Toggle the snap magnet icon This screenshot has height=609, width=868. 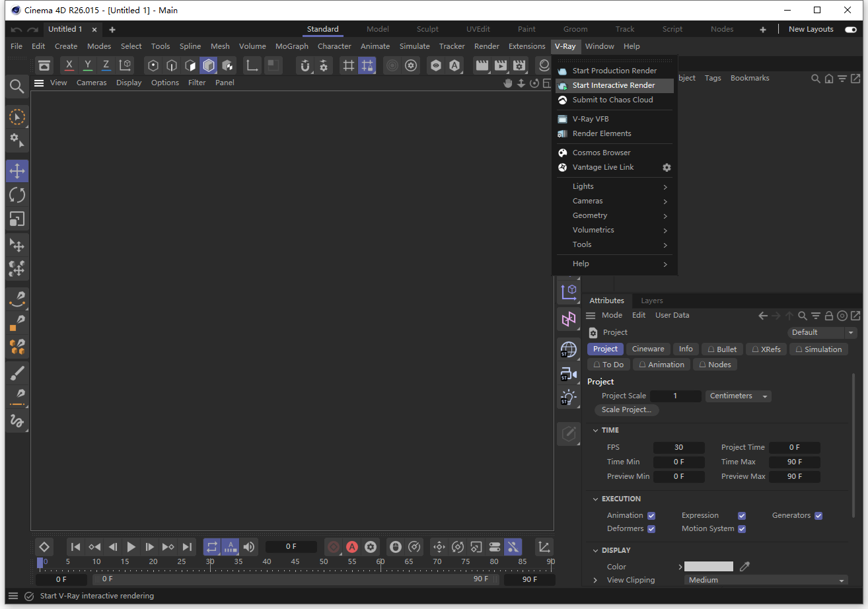[x=305, y=65]
